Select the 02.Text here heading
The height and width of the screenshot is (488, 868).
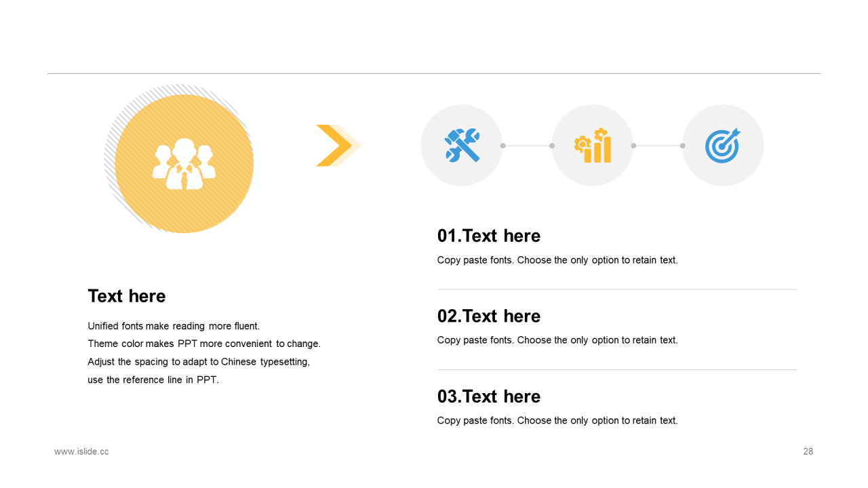[489, 316]
